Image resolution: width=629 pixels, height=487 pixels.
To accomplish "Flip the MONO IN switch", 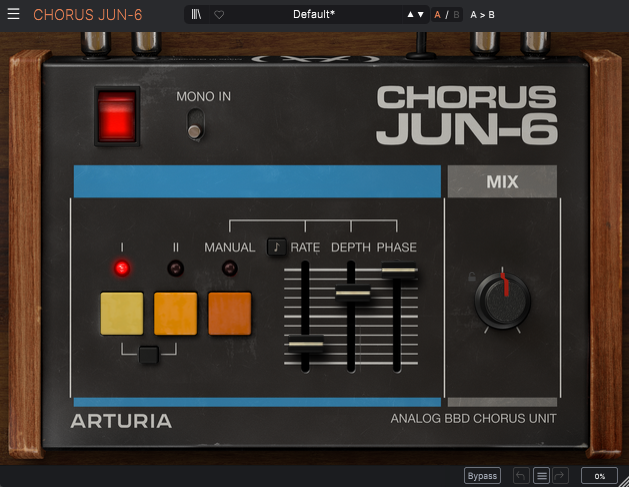I will tap(195, 124).
